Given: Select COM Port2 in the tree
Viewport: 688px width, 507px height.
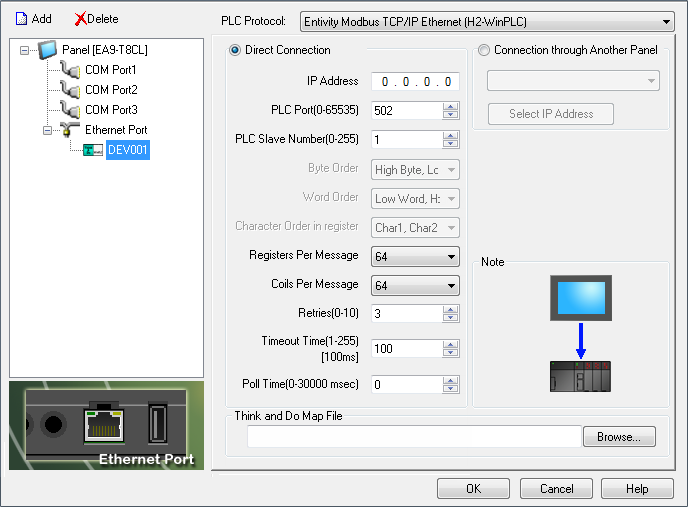Looking at the screenshot, I should [110, 90].
